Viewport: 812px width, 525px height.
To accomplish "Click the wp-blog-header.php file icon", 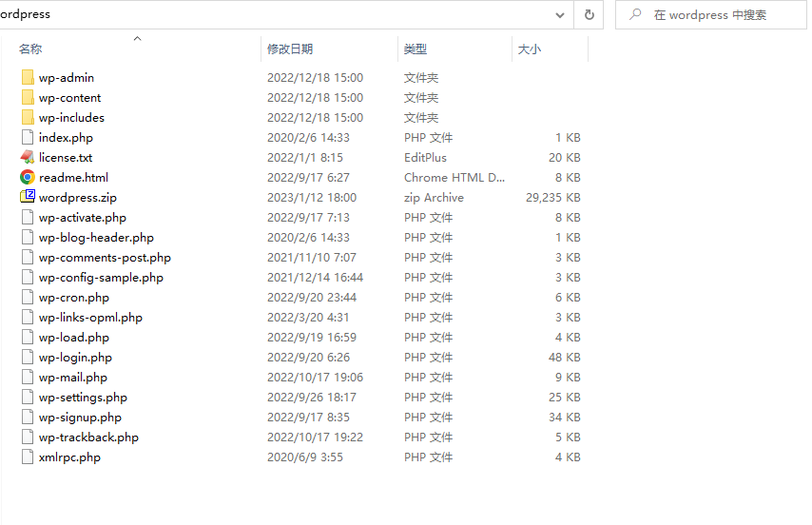I will click(28, 237).
